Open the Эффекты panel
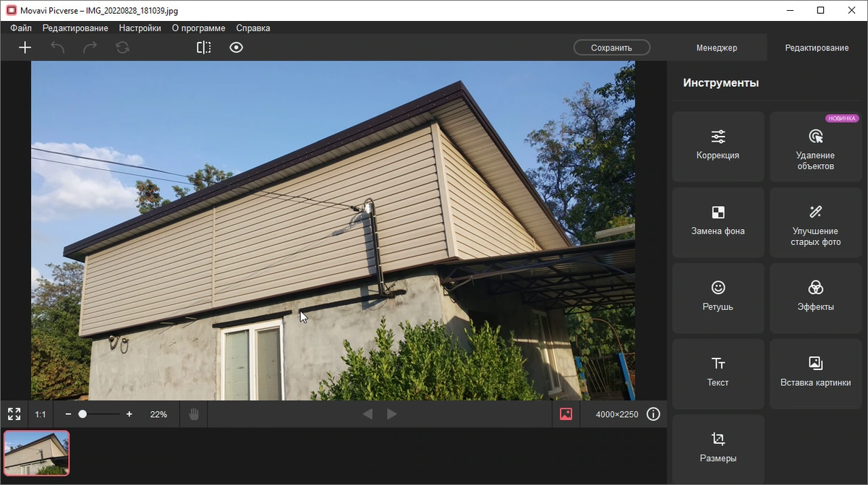 coord(815,298)
